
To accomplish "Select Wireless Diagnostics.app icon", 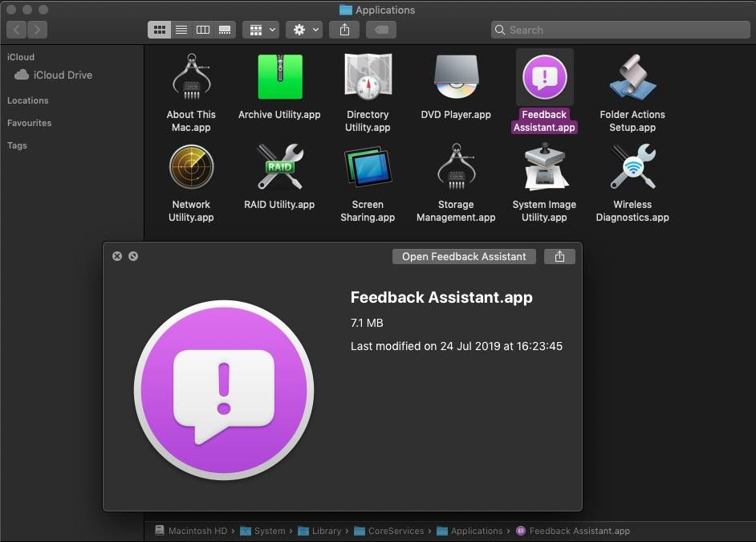I will (632, 167).
